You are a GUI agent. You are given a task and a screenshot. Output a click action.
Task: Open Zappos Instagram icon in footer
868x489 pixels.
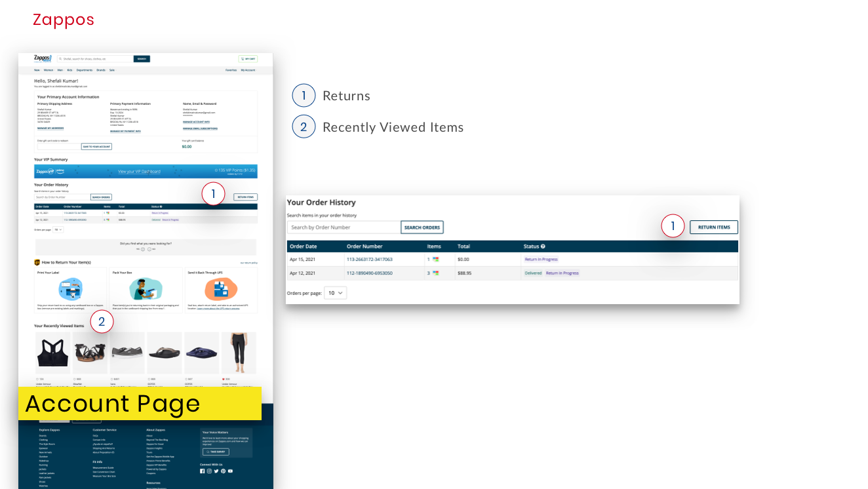(x=209, y=471)
